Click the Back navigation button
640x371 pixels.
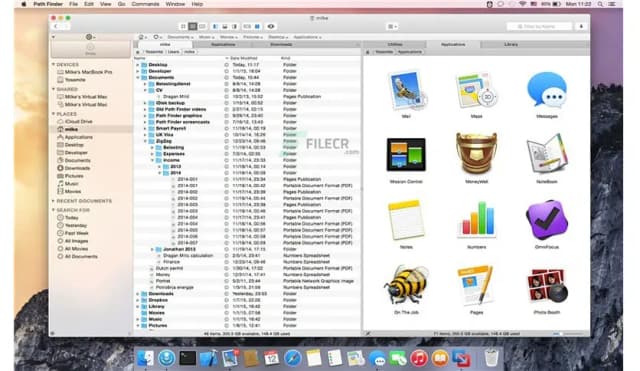point(56,27)
